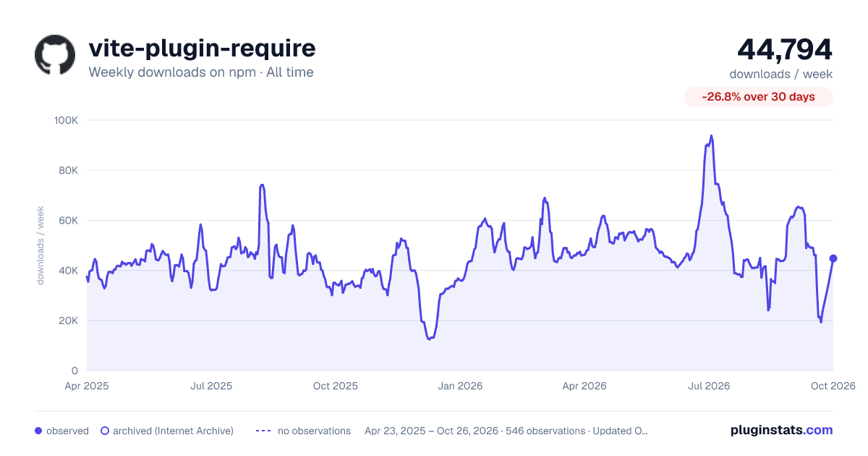Click the '-26.8% over 30 days' badge

tap(759, 97)
